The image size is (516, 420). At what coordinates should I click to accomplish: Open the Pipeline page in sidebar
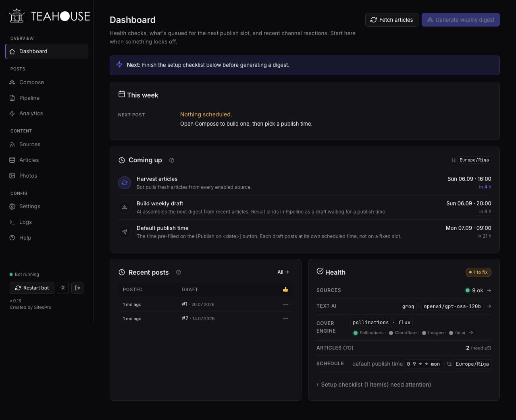pos(46,98)
